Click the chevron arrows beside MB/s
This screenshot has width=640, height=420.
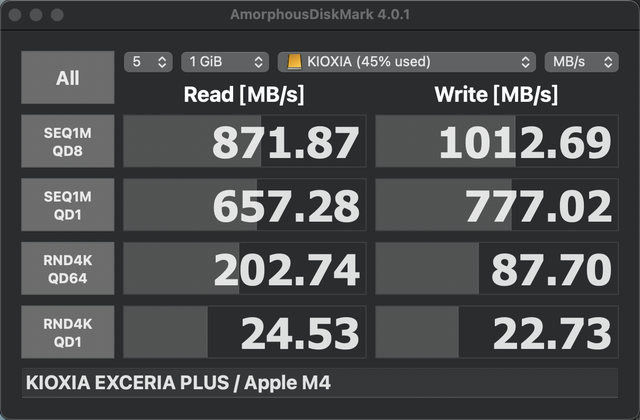tap(608, 62)
